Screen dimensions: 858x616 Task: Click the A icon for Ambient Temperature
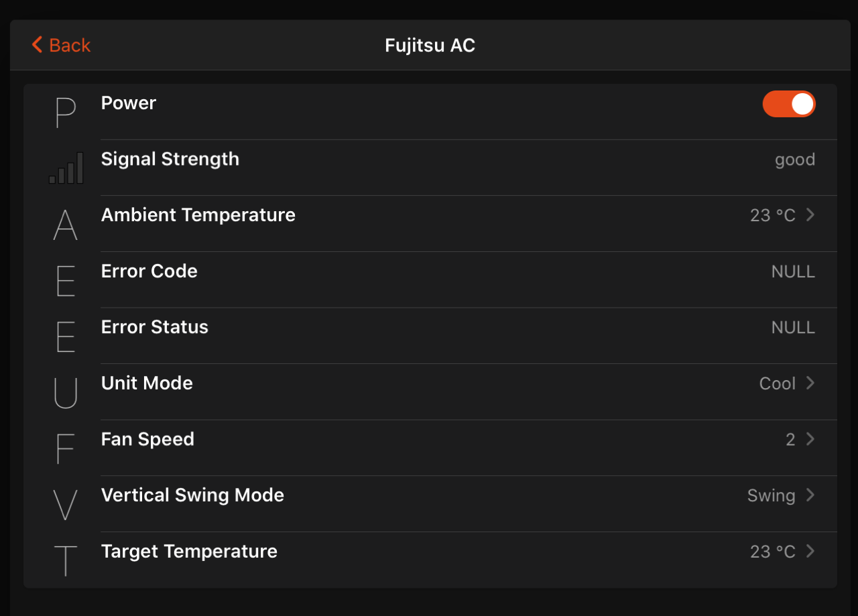tap(66, 225)
